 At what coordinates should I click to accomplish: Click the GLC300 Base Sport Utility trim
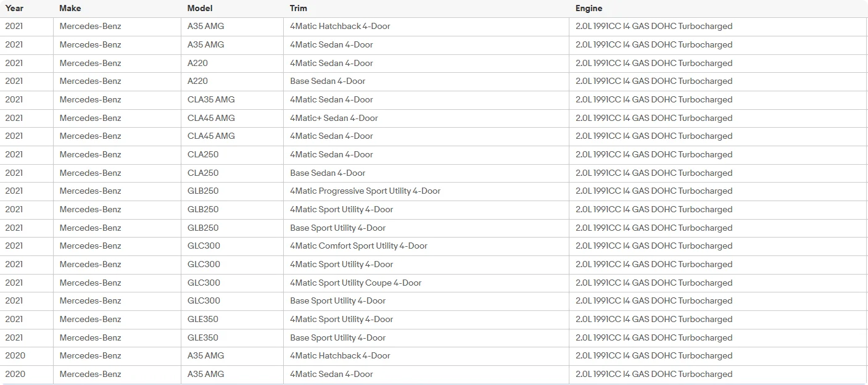pos(337,301)
